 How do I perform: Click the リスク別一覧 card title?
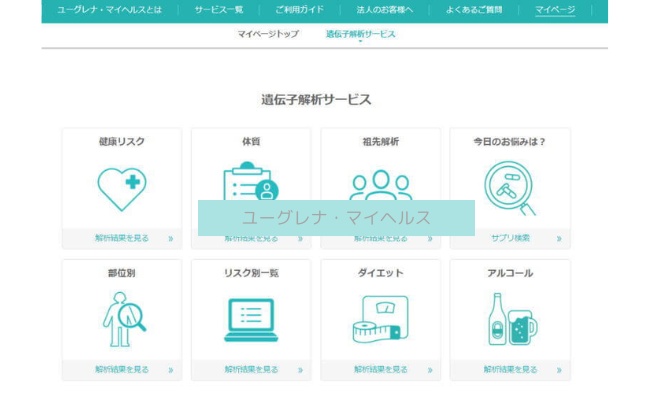(251, 273)
